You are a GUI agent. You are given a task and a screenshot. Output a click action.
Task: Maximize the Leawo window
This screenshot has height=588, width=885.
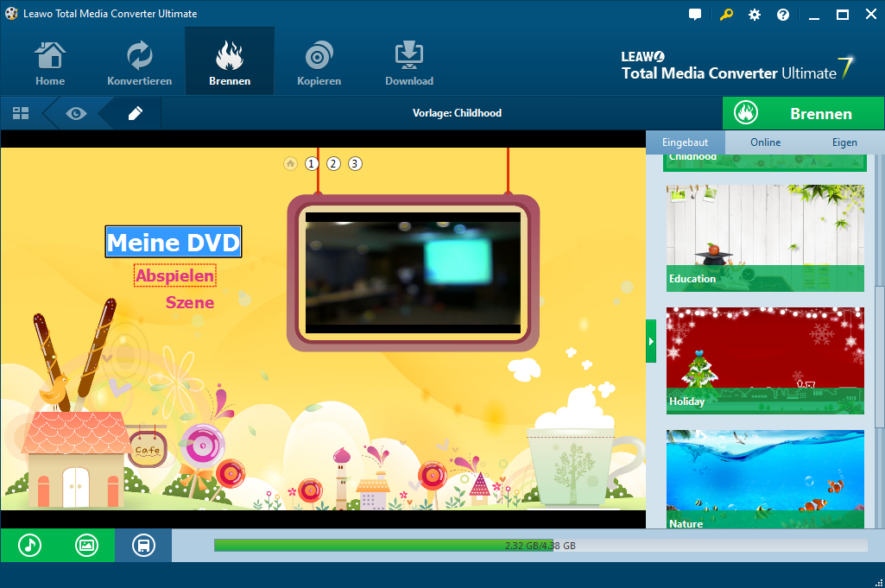click(842, 15)
